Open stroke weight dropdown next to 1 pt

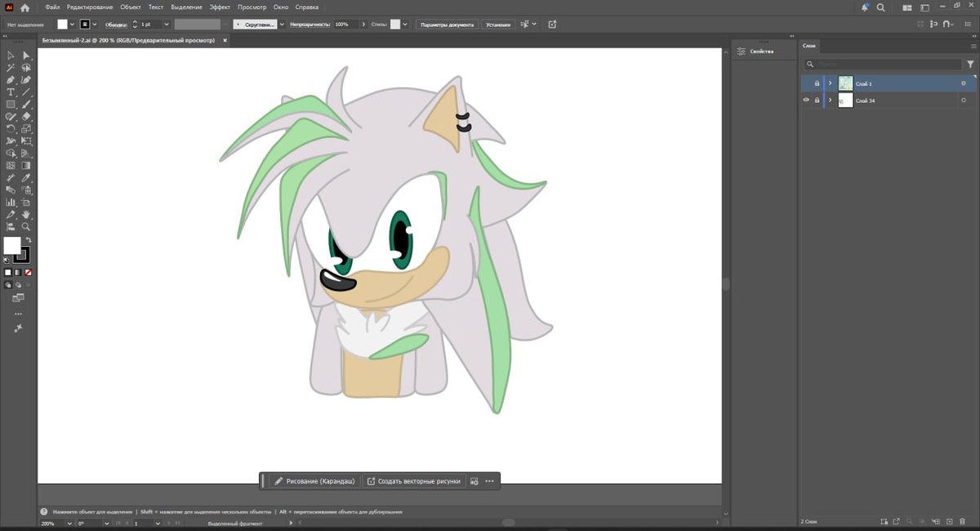167,25
